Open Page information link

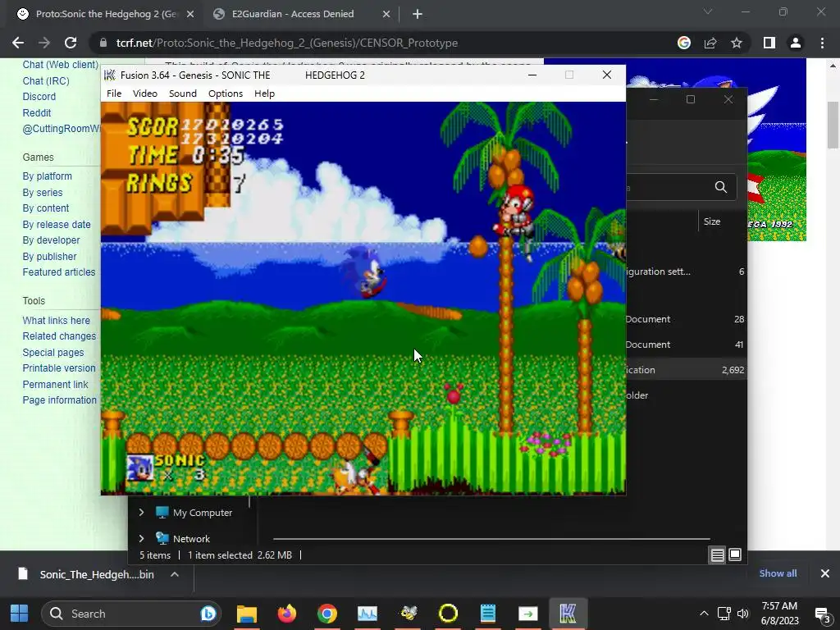point(59,400)
